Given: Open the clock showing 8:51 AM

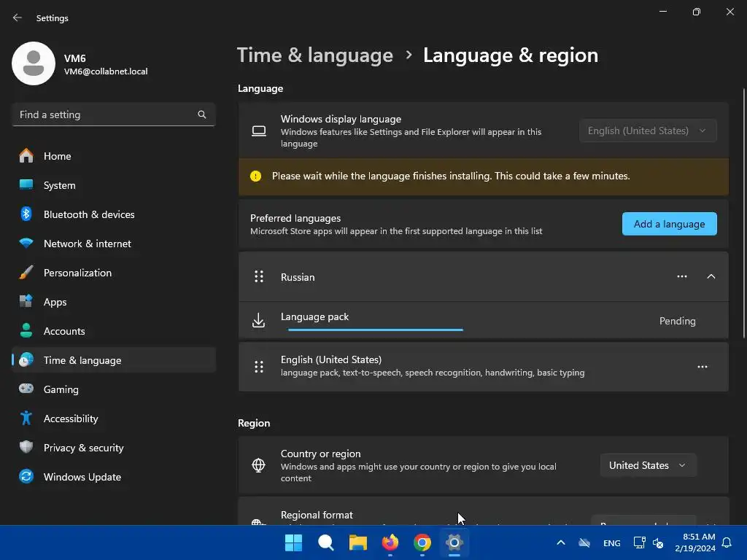Looking at the screenshot, I should coord(695,542).
